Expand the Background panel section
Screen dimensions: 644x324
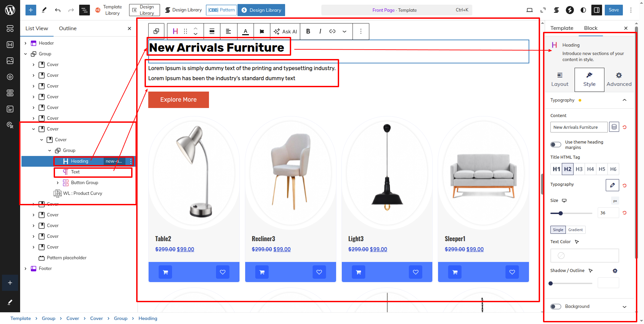click(625, 307)
